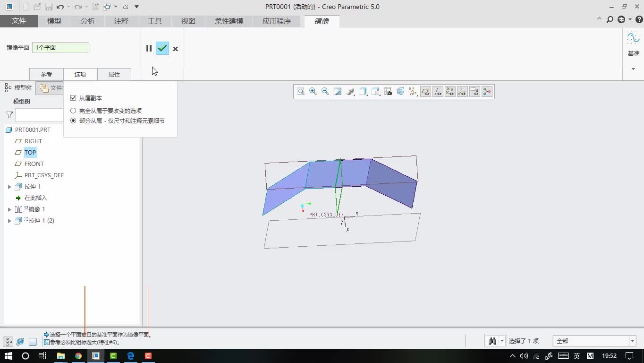Open the 全部 filter dropdown

pyautogui.click(x=633, y=340)
